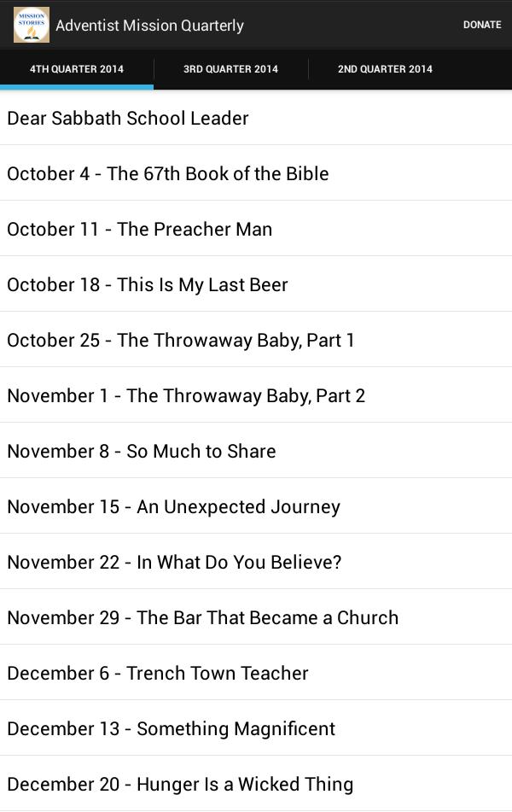The image size is (512, 812).
Task: Tap the Mission Stories app icon
Action: point(32,25)
